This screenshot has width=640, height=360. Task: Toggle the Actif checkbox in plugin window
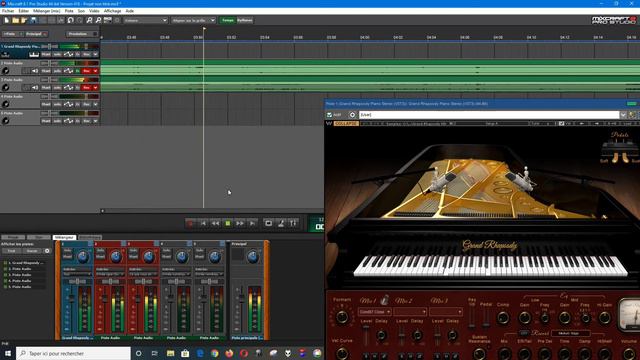point(329,115)
